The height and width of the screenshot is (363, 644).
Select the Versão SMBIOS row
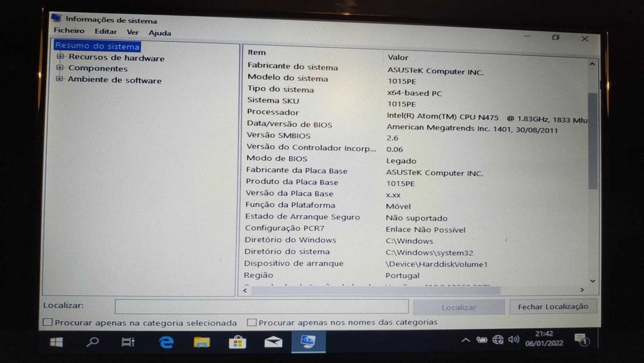coord(416,137)
